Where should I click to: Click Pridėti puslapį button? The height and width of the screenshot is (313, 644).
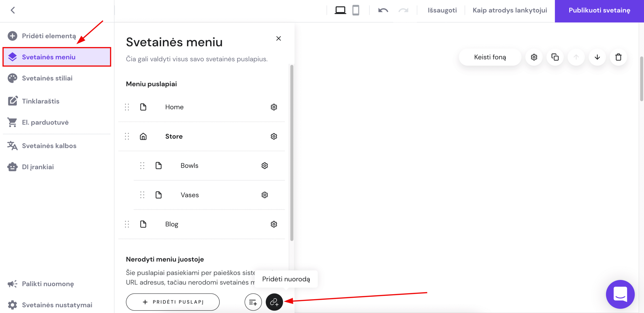(173, 302)
